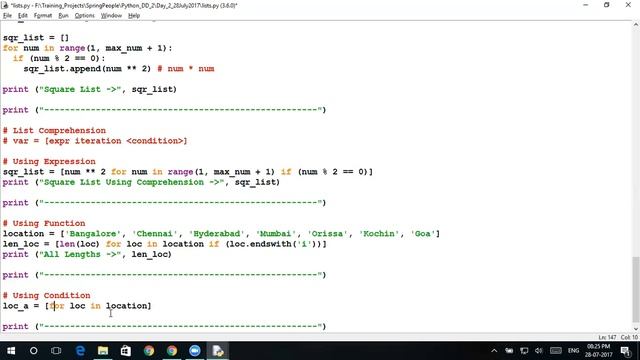Click 'Hyderabad' in the location list
The image size is (640, 360).
tap(216, 234)
